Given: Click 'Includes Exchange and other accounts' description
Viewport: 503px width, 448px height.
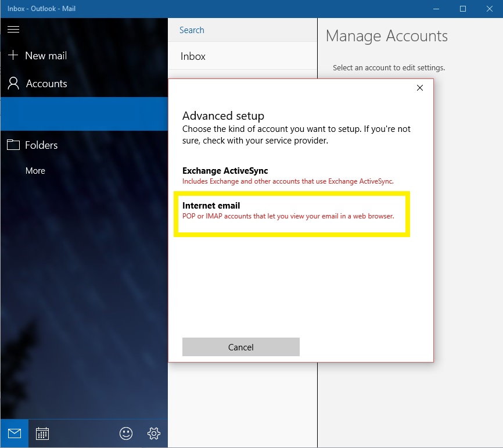Looking at the screenshot, I should pos(288,181).
